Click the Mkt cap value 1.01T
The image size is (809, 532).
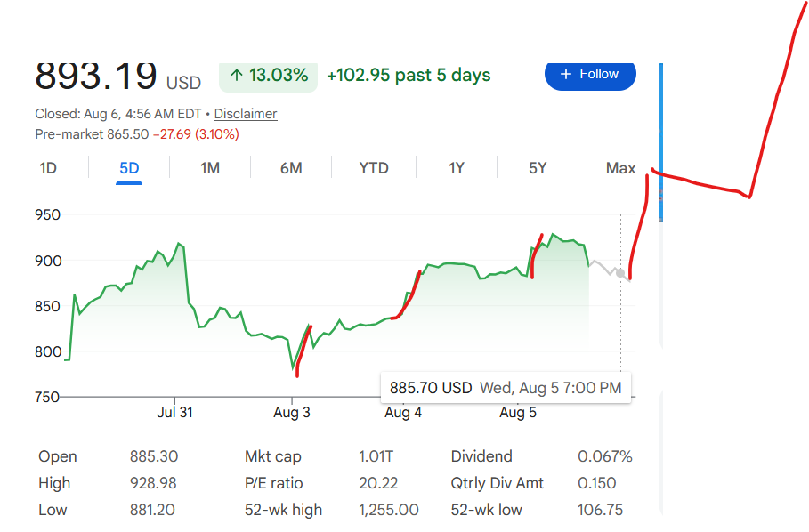pyautogui.click(x=376, y=456)
